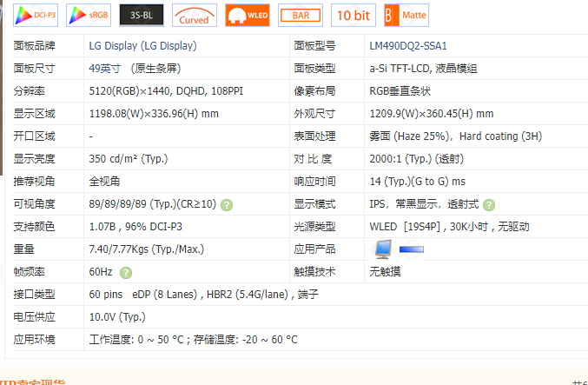Click frame rate value 60Hz
Image resolution: width=588 pixels, height=385 pixels.
[x=101, y=271]
